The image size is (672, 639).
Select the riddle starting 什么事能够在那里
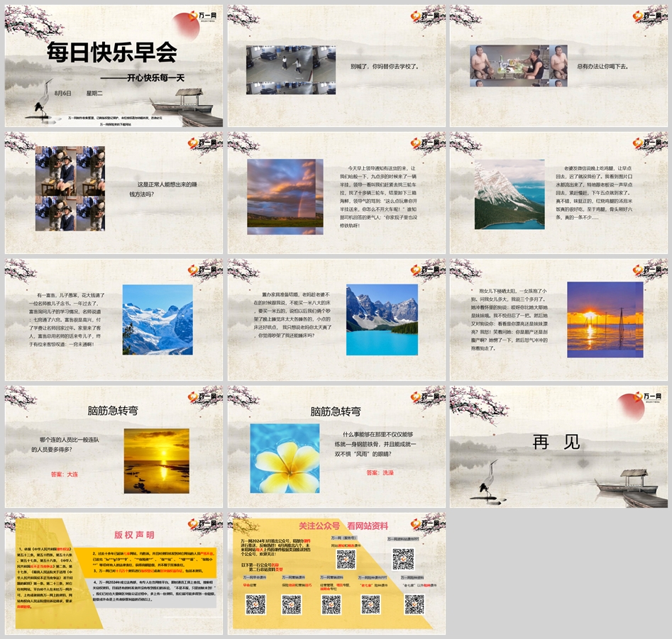[x=375, y=444]
